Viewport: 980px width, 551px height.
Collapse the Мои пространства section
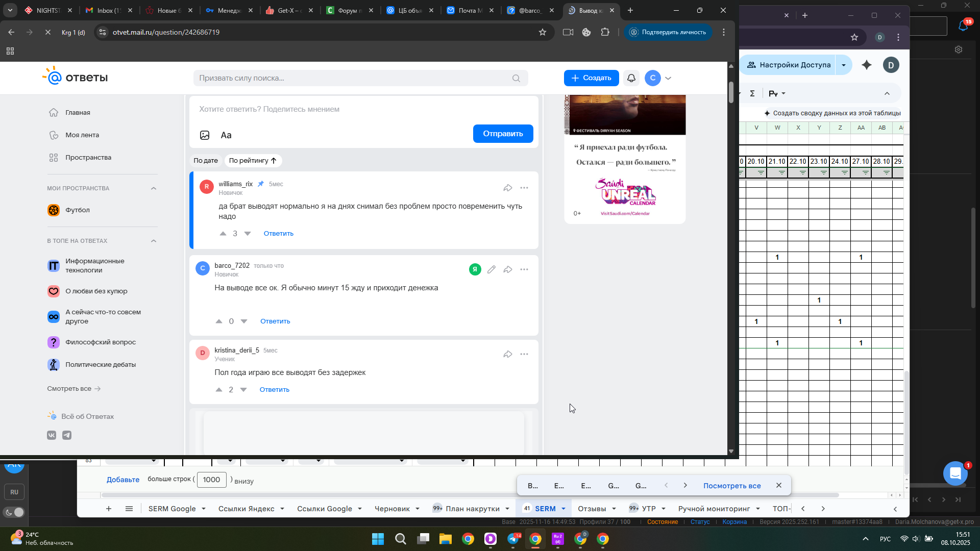point(154,188)
